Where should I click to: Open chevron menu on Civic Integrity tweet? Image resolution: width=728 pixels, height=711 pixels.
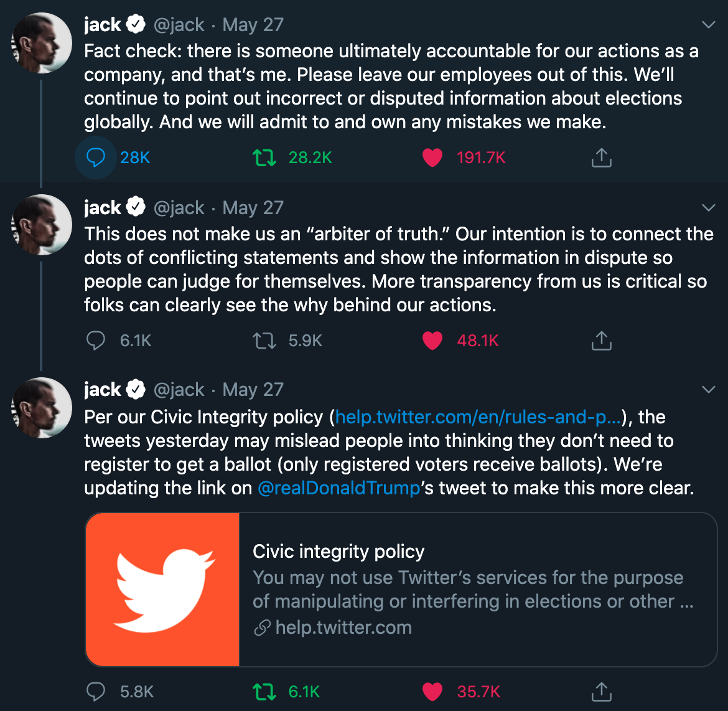708,390
